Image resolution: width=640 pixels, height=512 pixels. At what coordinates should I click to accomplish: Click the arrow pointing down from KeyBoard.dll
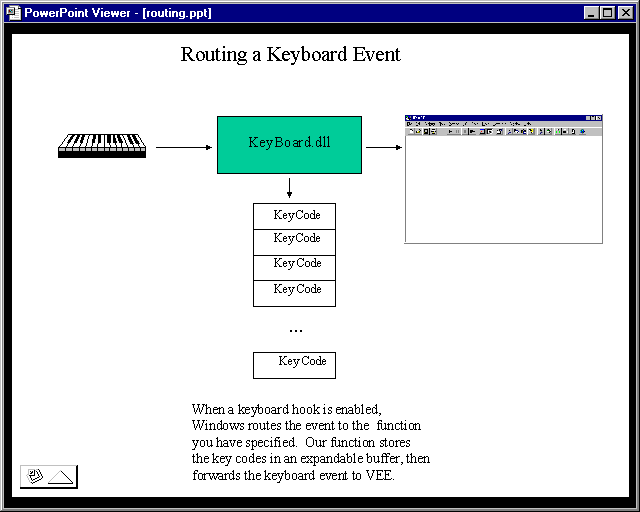tap(289, 187)
